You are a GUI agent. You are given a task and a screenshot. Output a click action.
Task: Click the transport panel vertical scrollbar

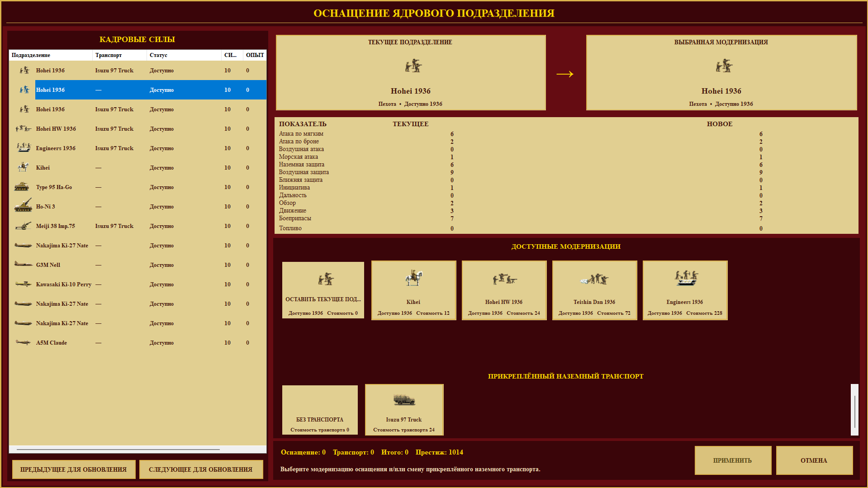[854, 410]
